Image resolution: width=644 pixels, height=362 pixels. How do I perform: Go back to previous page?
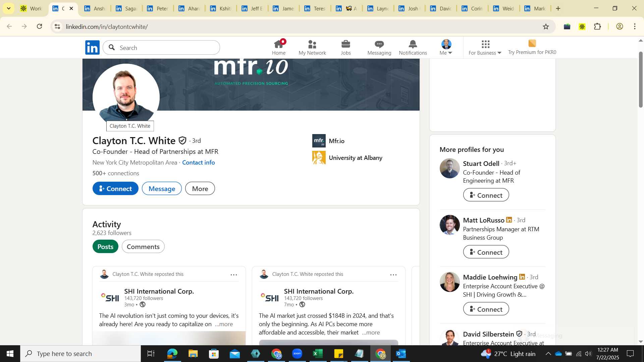point(9,26)
